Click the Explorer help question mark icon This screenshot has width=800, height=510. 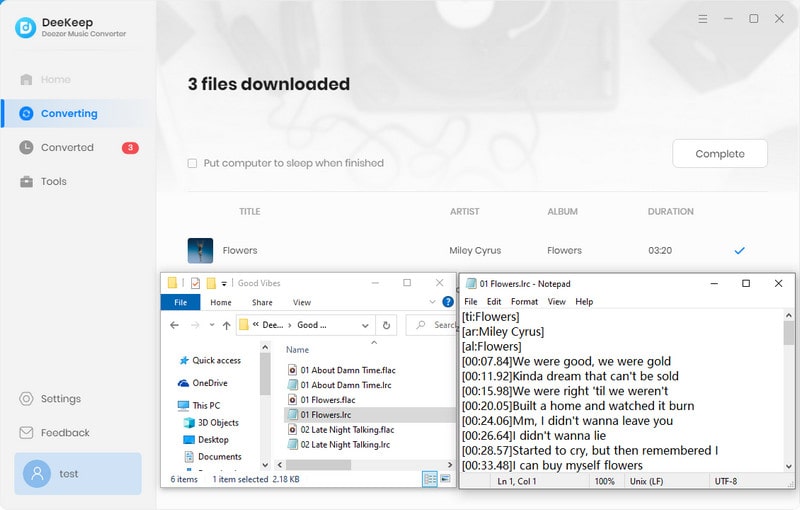pos(447,301)
